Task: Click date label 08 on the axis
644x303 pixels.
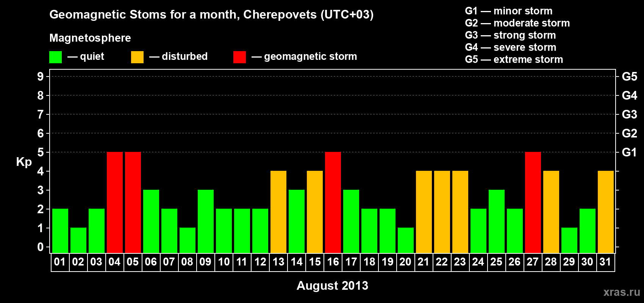Action: (187, 262)
